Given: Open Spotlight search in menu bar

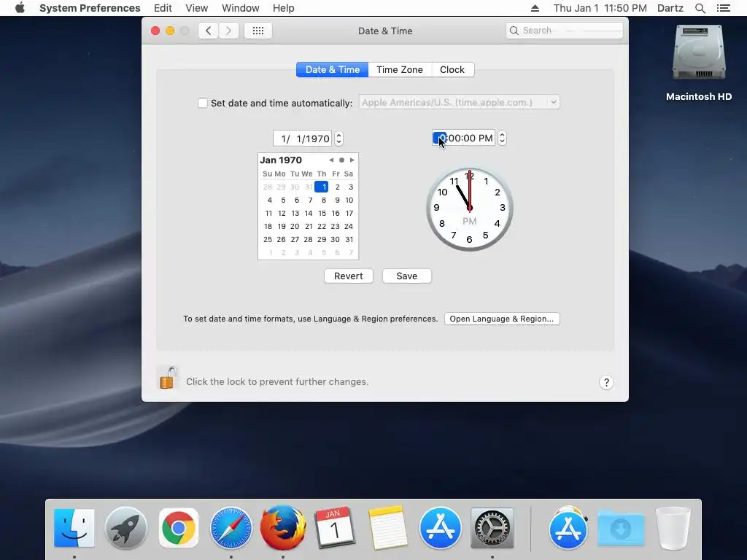Looking at the screenshot, I should (x=700, y=8).
